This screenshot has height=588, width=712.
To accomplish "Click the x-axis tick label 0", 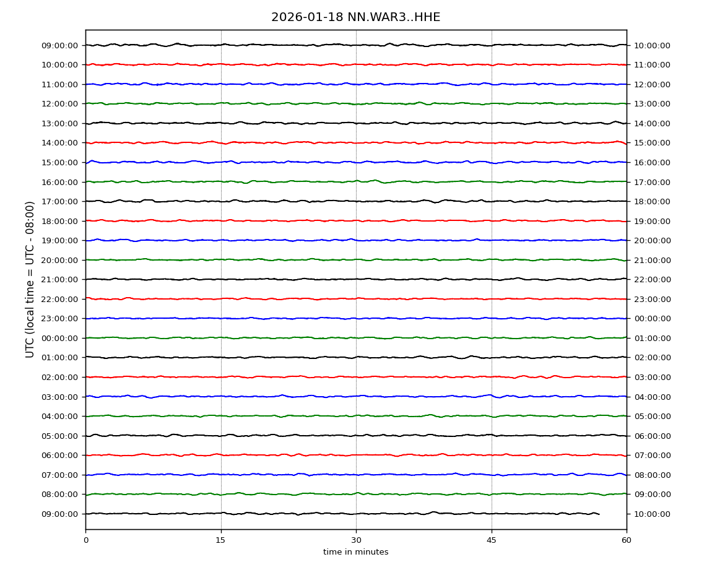I will tap(85, 540).
